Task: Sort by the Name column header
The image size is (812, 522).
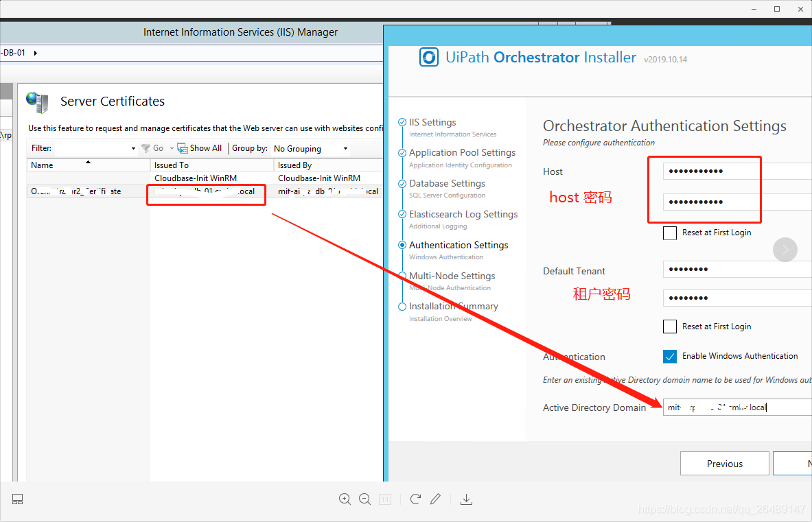Action: click(x=88, y=165)
